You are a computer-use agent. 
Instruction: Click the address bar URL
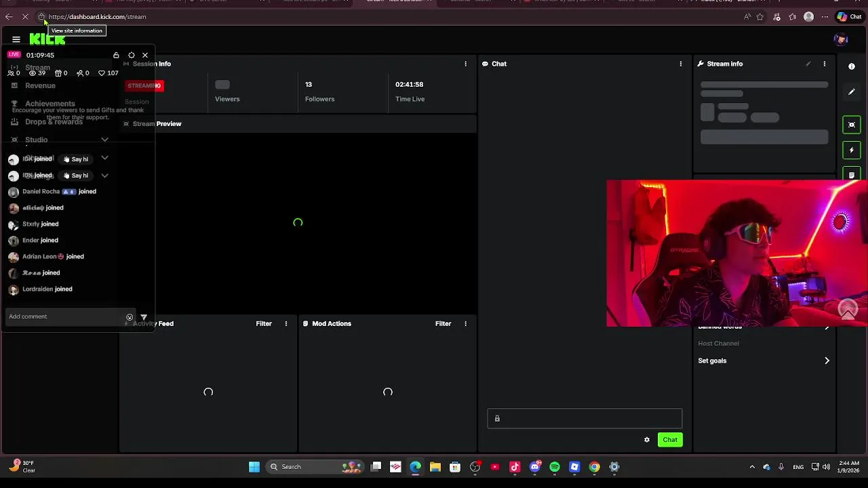click(x=97, y=17)
